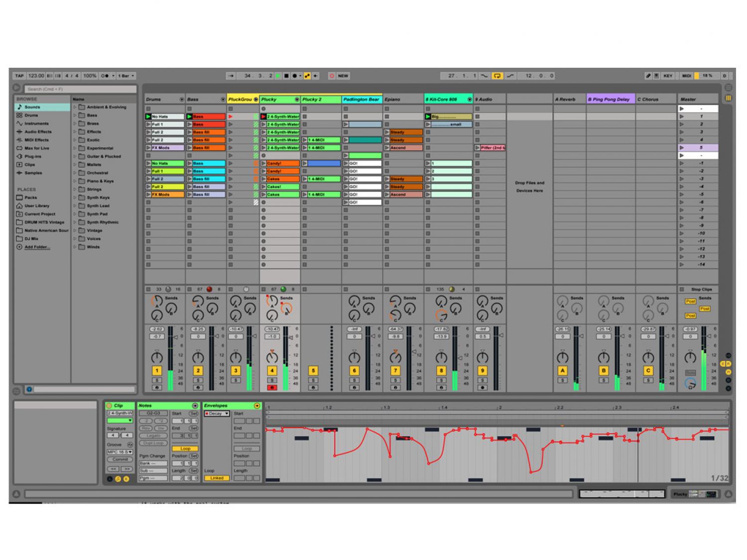Expand the Ambient & Evolving folder
Viewport: 747px width, 560px height.
click(x=75, y=107)
